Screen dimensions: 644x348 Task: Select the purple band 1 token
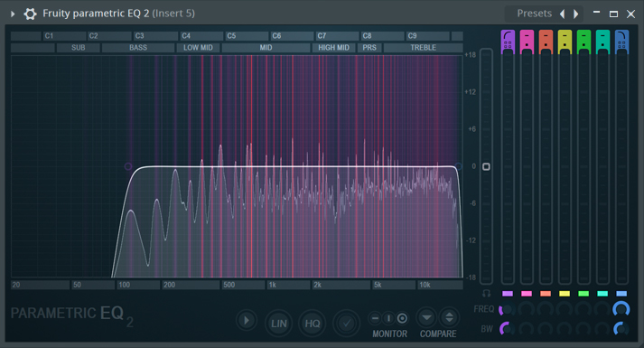click(508, 42)
